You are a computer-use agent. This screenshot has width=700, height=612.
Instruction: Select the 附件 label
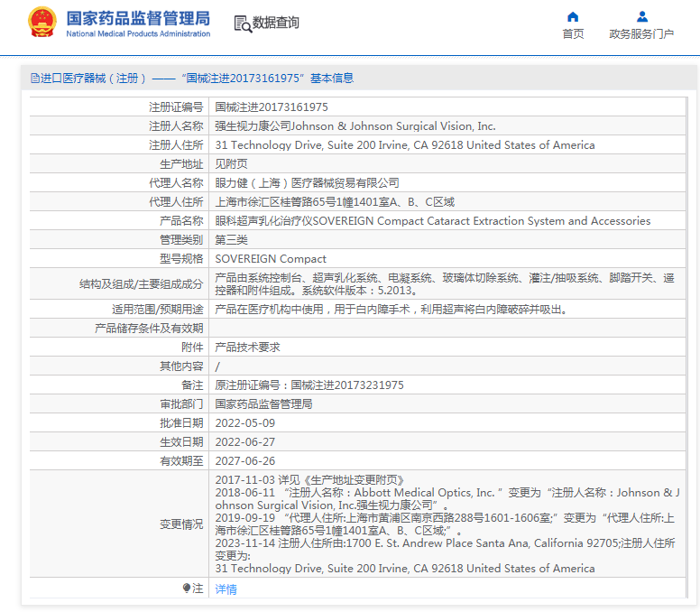[x=192, y=348]
